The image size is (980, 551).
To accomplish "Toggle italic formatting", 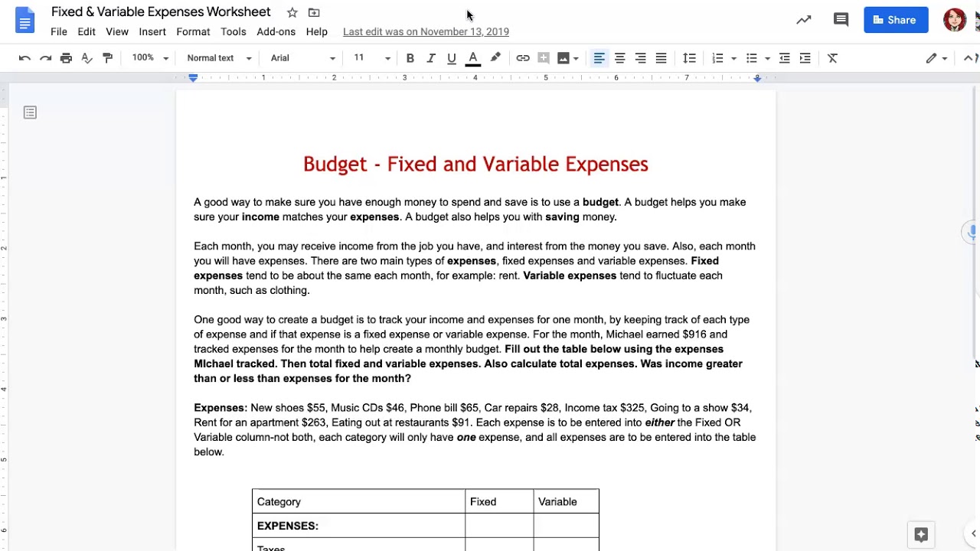I will (431, 58).
